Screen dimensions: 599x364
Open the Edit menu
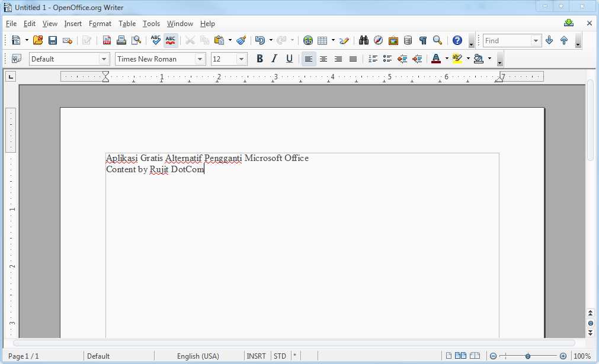30,24
